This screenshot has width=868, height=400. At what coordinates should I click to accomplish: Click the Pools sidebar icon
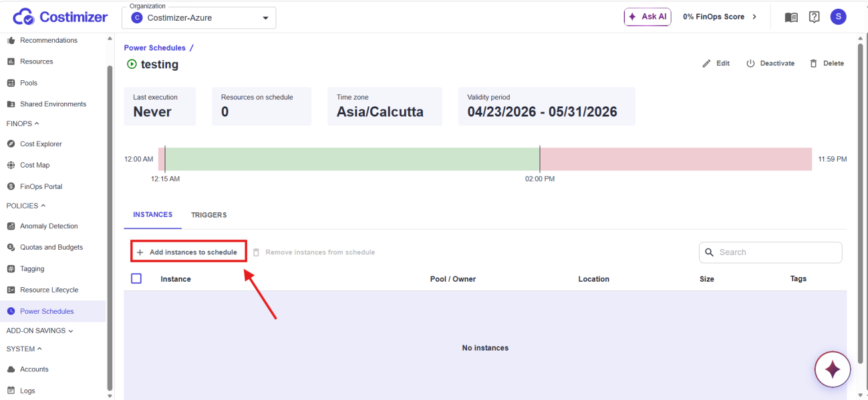[11, 83]
